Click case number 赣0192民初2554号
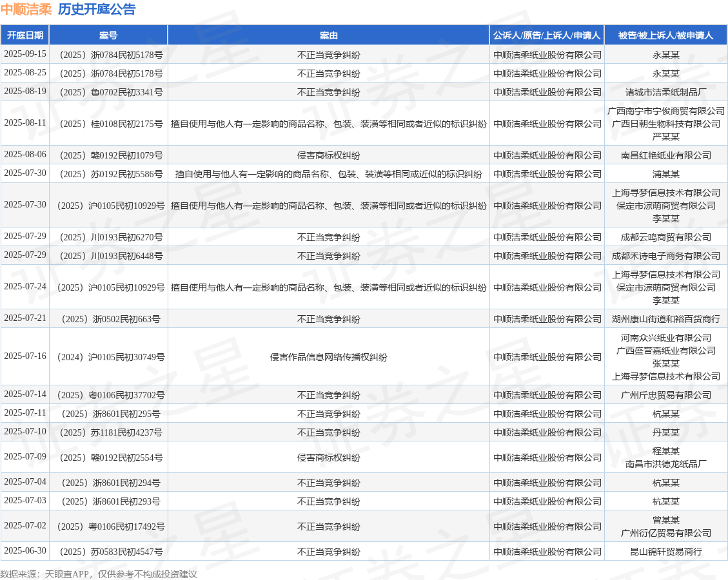 (111, 458)
